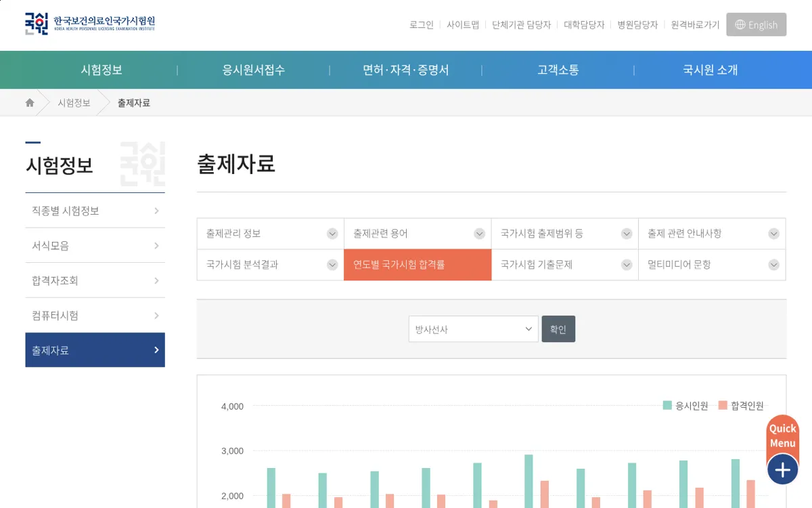The width and height of the screenshot is (812, 508).
Task: Open Quick Menu plus button
Action: tap(783, 469)
